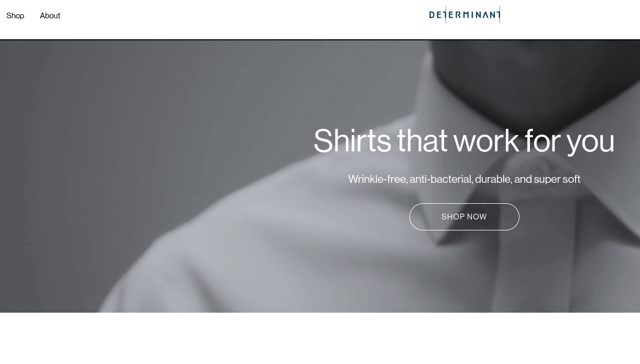This screenshot has width=640, height=364.
Task: Open the Shop menu
Action: click(x=15, y=16)
